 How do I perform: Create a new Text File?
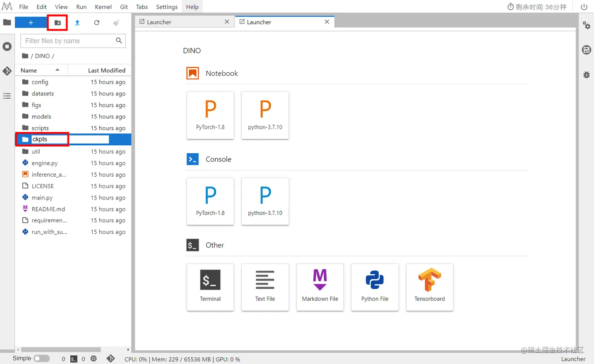point(265,287)
